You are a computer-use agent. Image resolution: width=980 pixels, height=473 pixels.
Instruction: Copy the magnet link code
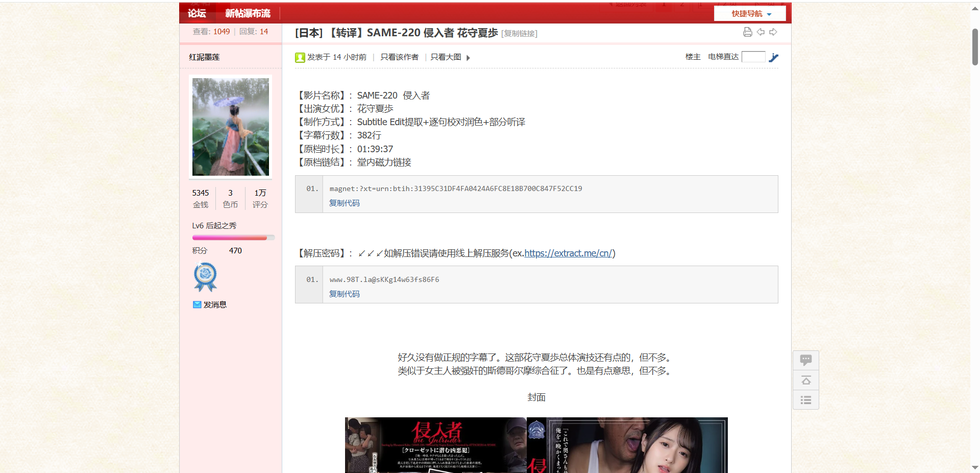[x=344, y=203]
